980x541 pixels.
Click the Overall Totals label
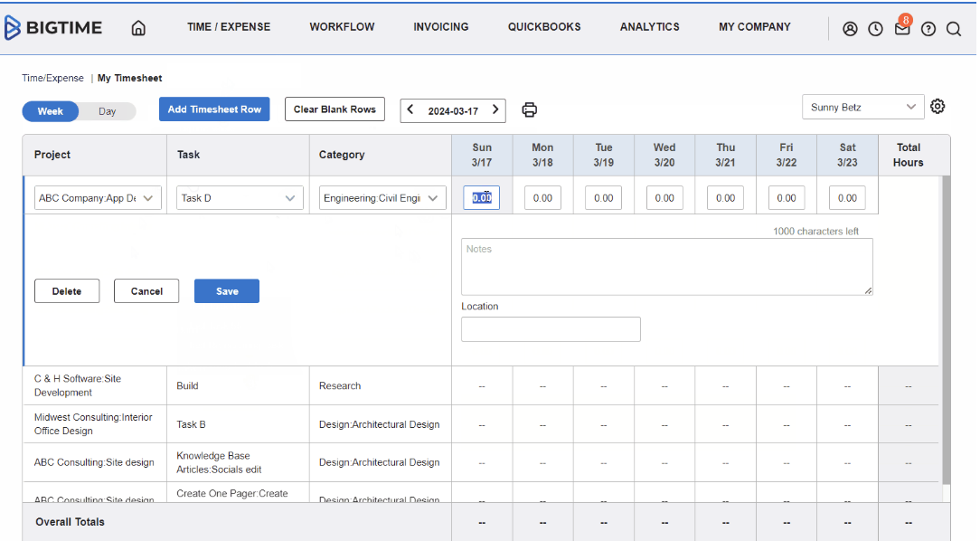(70, 522)
